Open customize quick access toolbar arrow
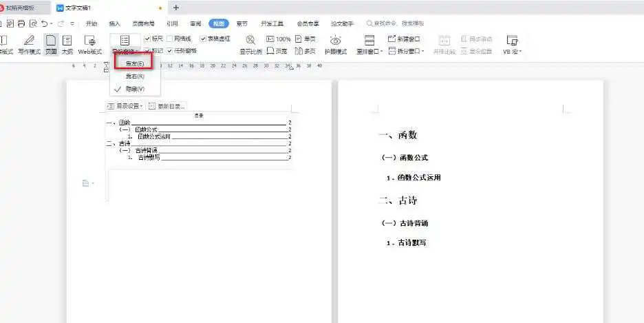Screen dimensions: 644x323 [72, 23]
